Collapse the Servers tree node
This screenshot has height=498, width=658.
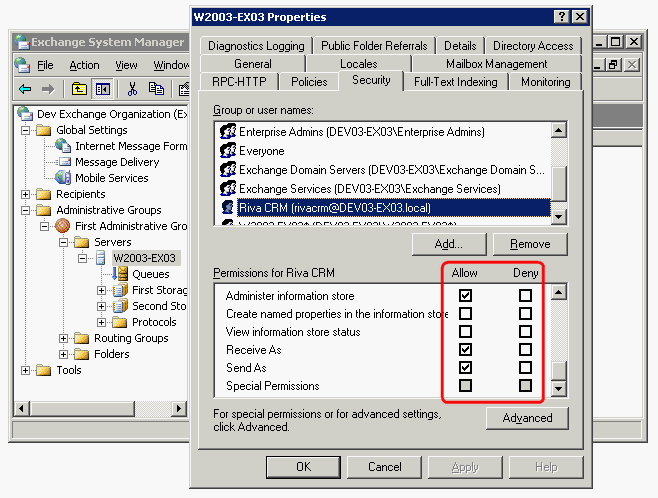pyautogui.click(x=63, y=242)
